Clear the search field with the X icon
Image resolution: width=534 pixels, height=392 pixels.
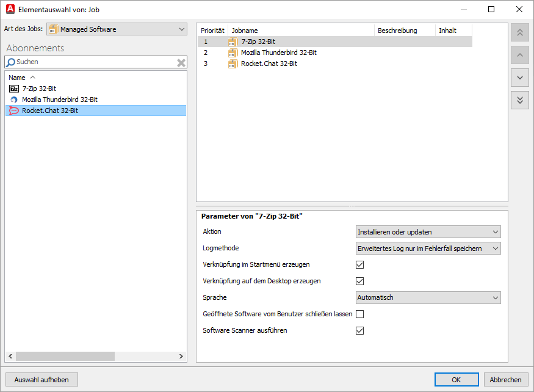181,62
